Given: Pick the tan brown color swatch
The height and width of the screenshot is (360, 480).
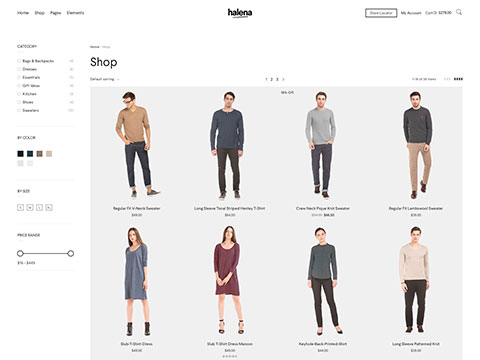Looking at the screenshot, I should [x=39, y=154].
